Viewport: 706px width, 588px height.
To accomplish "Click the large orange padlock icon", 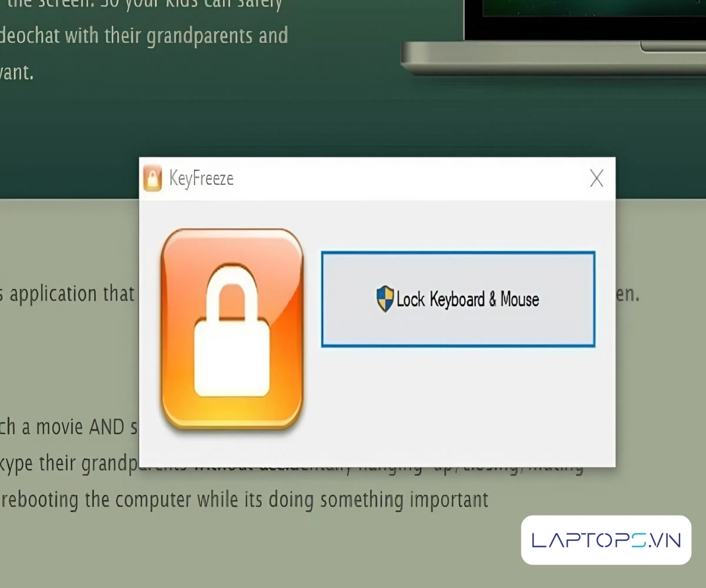I will point(232,329).
